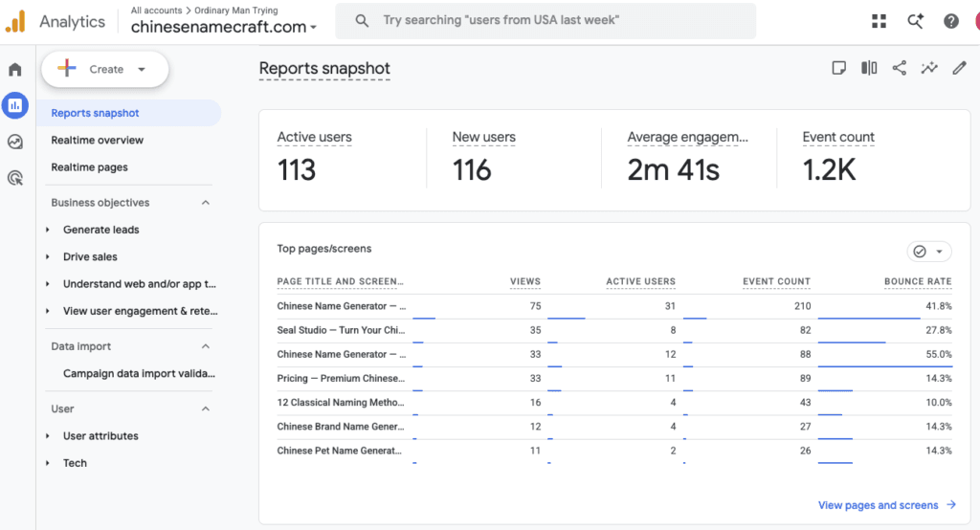The width and height of the screenshot is (980, 530).
Task: Open the Create dropdown arrow
Action: tap(142, 70)
